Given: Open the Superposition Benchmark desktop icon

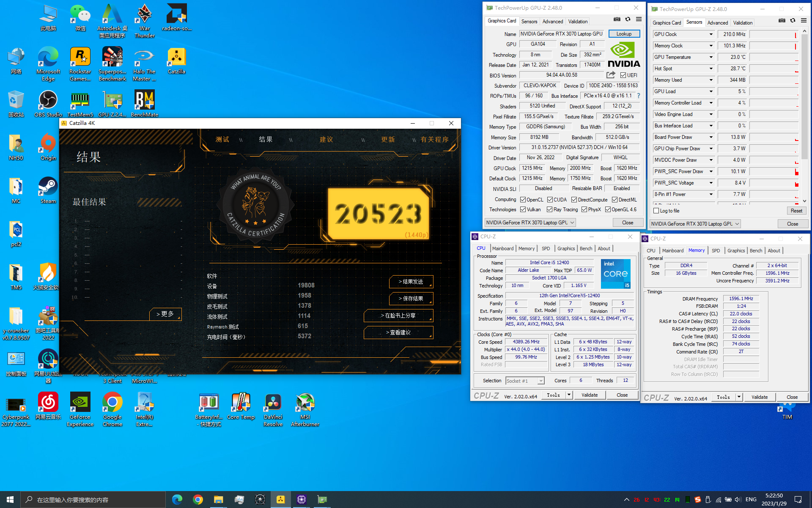Looking at the screenshot, I should tap(112, 64).
